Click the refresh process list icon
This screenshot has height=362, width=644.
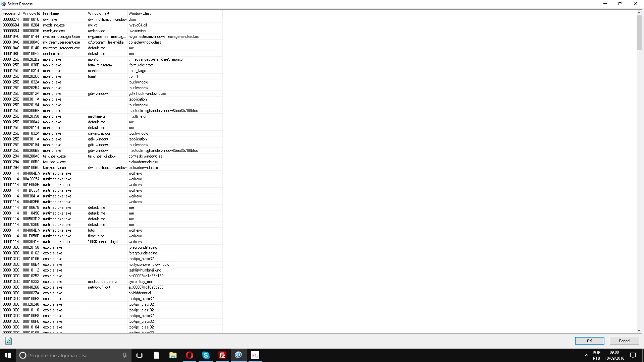point(8,341)
